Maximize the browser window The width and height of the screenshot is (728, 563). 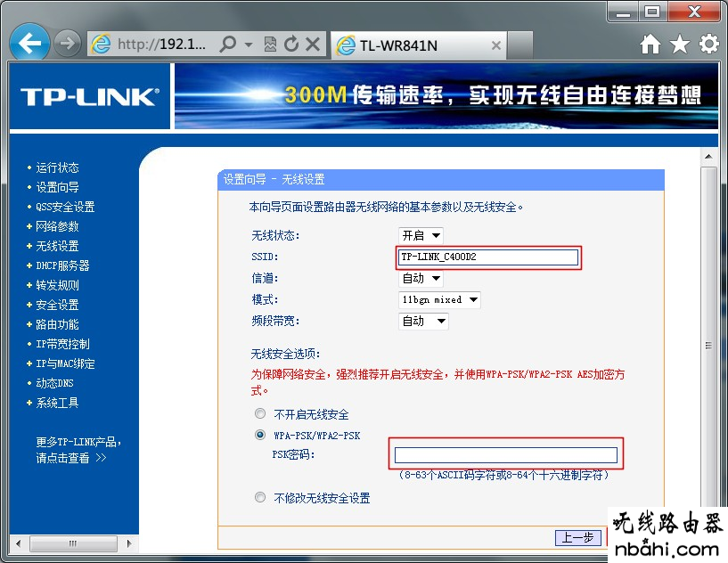(x=653, y=12)
